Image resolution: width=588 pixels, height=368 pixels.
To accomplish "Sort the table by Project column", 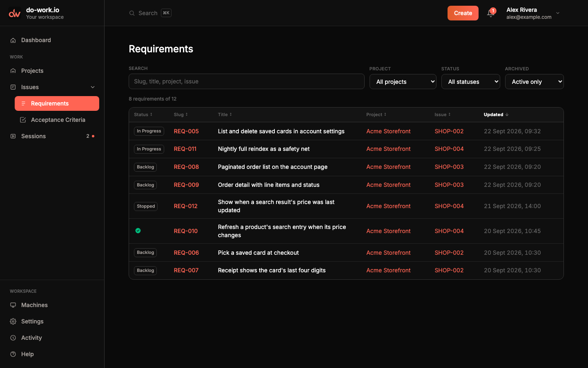I will coord(376,114).
